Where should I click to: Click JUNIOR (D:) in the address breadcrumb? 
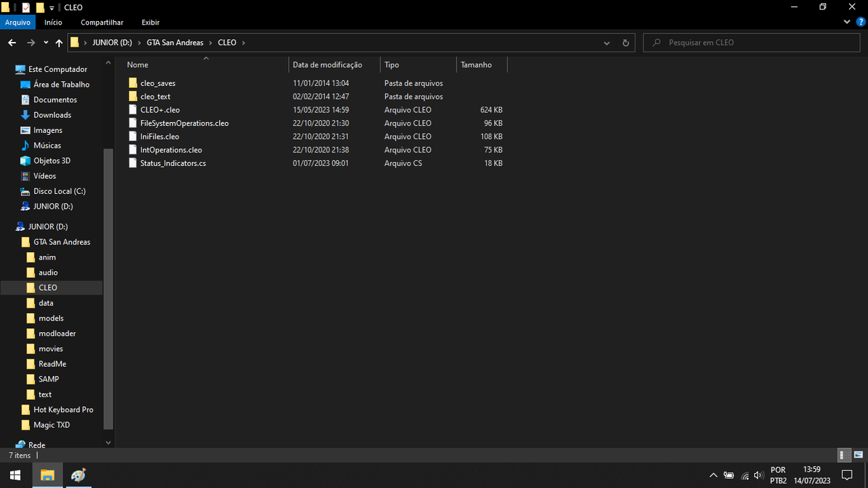(112, 43)
